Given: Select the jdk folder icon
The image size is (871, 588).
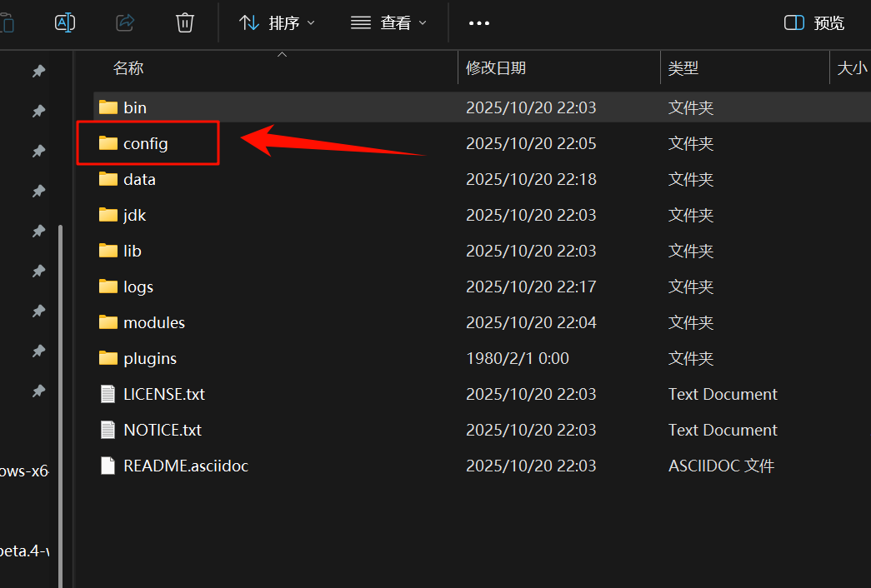Looking at the screenshot, I should (x=108, y=215).
